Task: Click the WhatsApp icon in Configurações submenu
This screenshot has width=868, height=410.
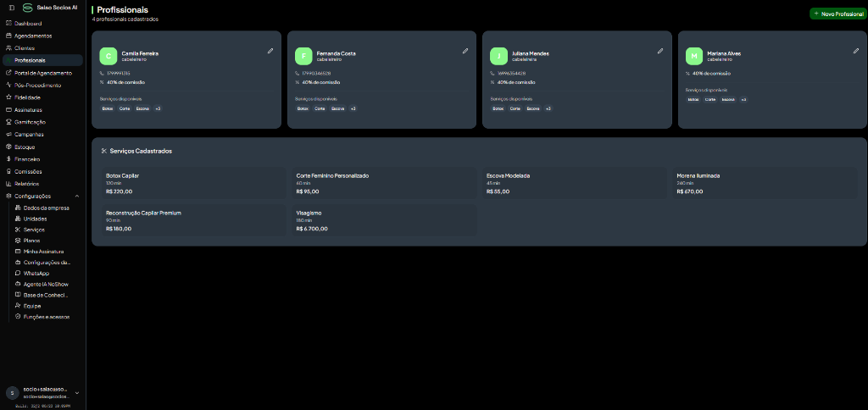Action: (18, 274)
